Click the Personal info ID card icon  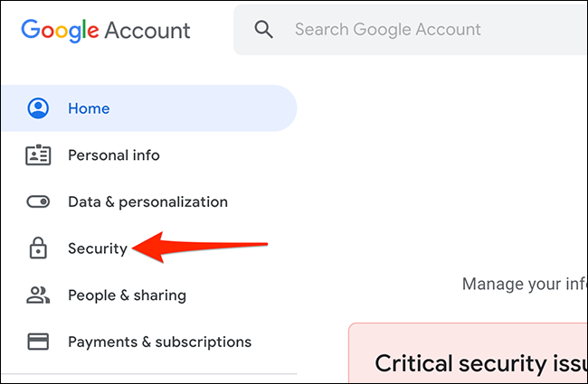click(x=38, y=155)
